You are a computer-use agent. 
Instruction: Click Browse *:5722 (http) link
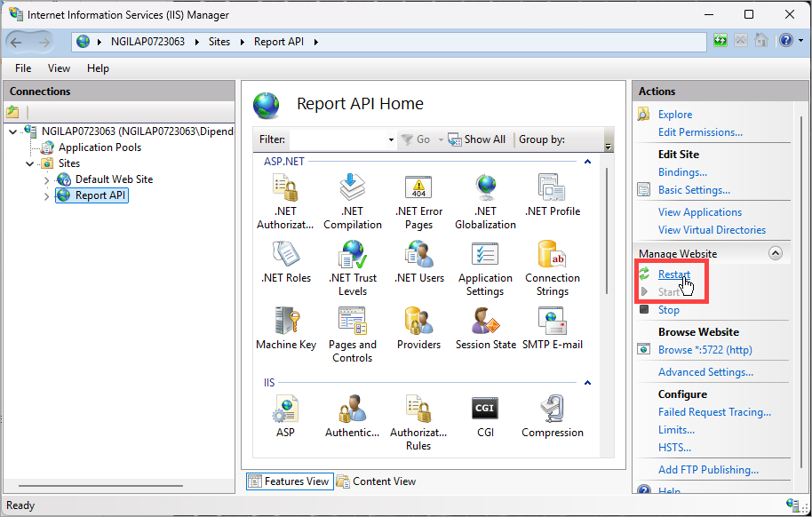coord(705,350)
